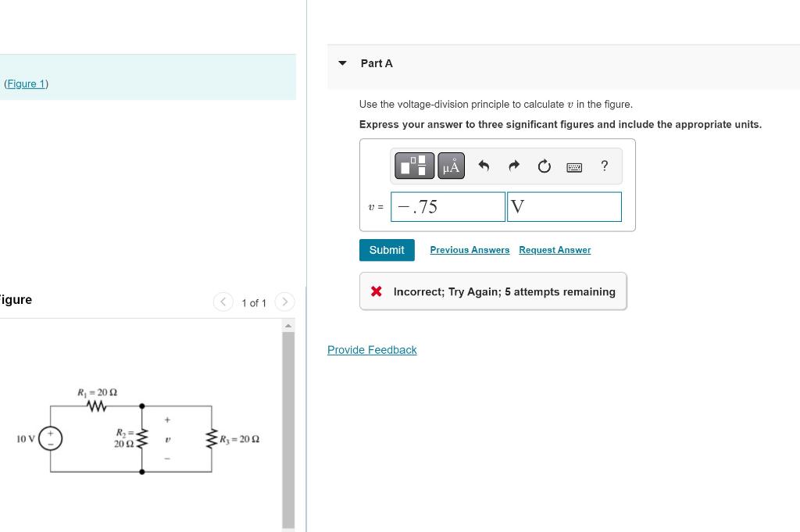This screenshot has width=800, height=532.
Task: Select the Figure panel header
Action: click(x=16, y=299)
